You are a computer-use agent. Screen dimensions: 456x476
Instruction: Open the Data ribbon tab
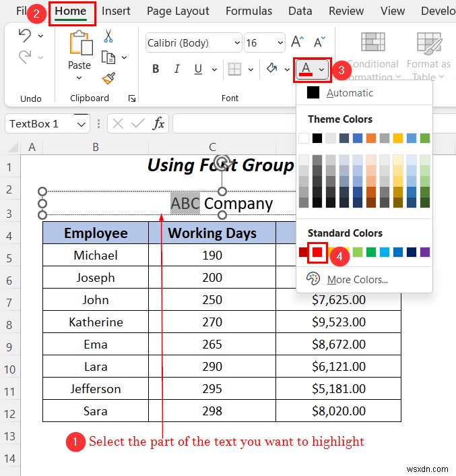tap(300, 11)
